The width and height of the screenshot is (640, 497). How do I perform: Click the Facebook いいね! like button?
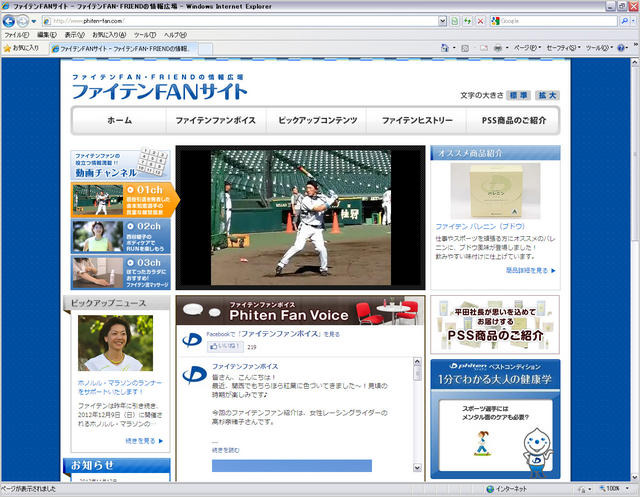(x=225, y=346)
